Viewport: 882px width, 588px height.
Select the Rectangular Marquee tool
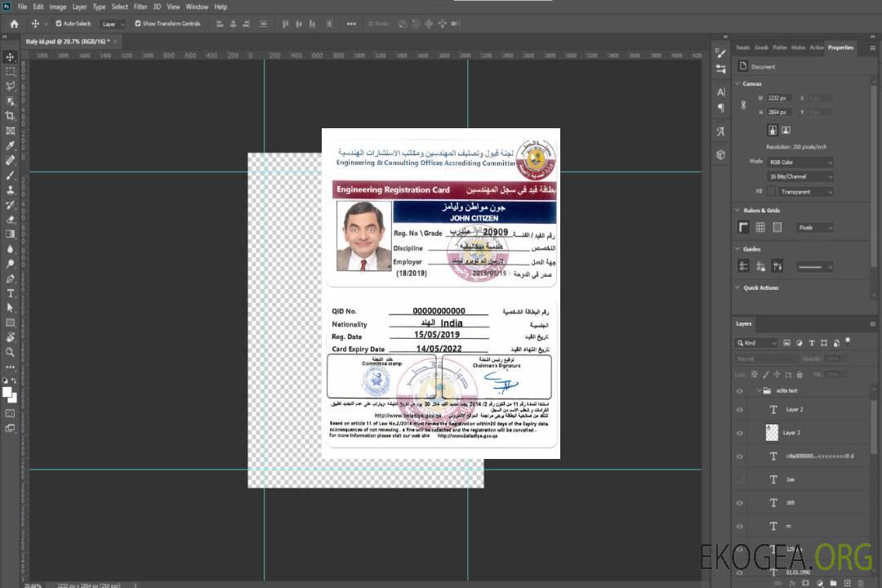11,71
